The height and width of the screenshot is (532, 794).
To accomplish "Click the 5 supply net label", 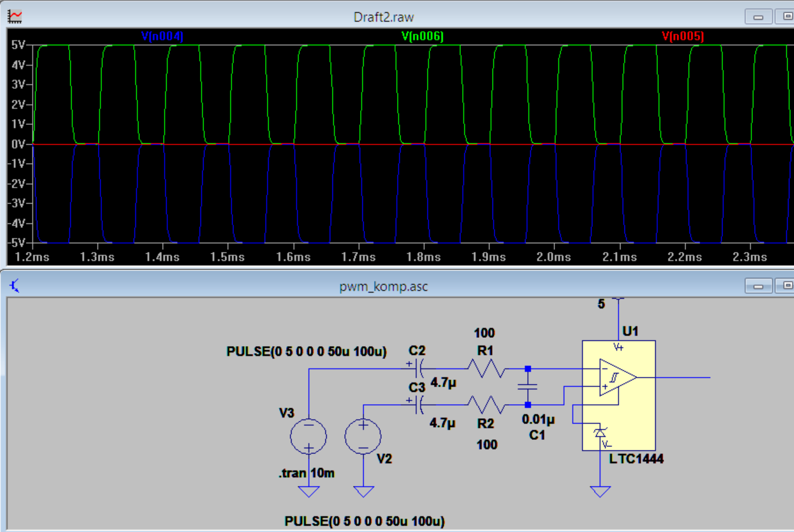I will 601,304.
